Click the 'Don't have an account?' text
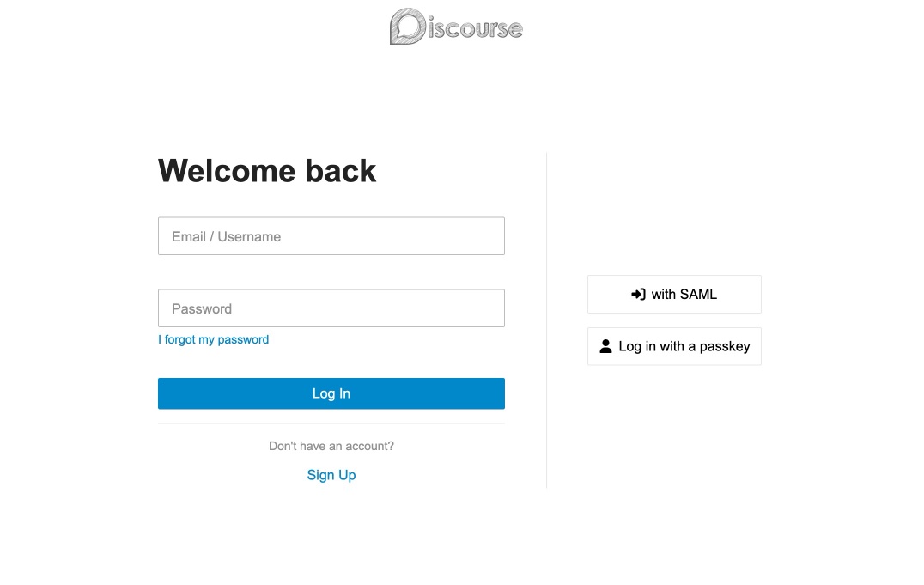924x585 pixels. (331, 446)
